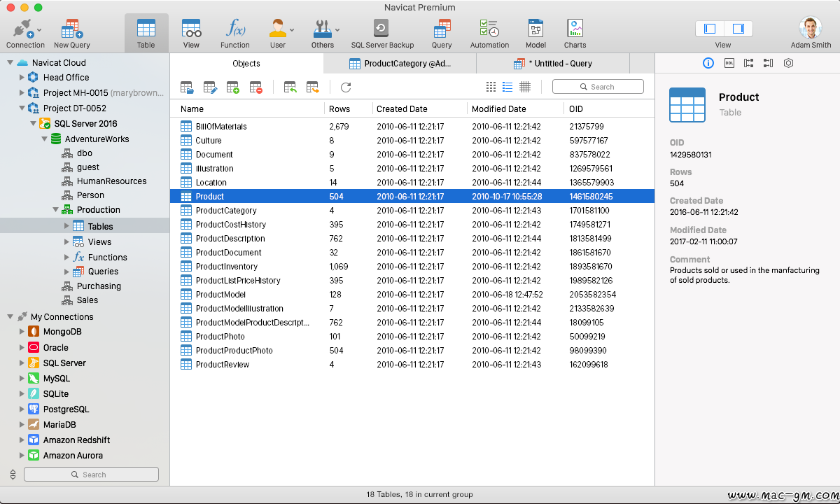Collapse the Project DT-0052 node
The width and height of the screenshot is (840, 504).
pyautogui.click(x=21, y=108)
